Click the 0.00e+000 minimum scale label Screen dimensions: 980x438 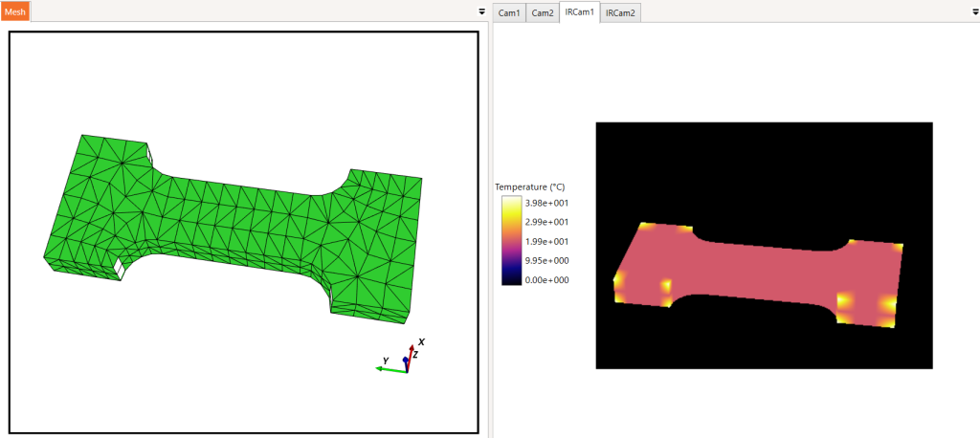548,280
